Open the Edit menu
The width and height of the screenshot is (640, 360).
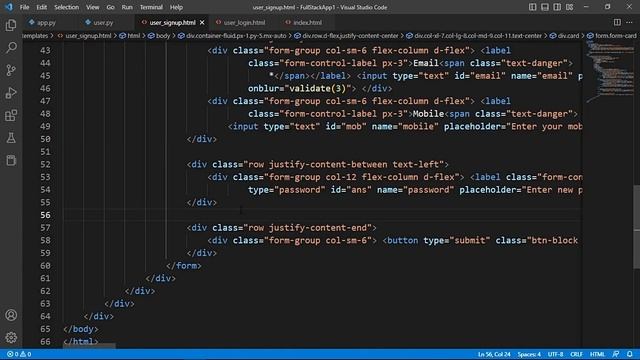click(x=42, y=7)
